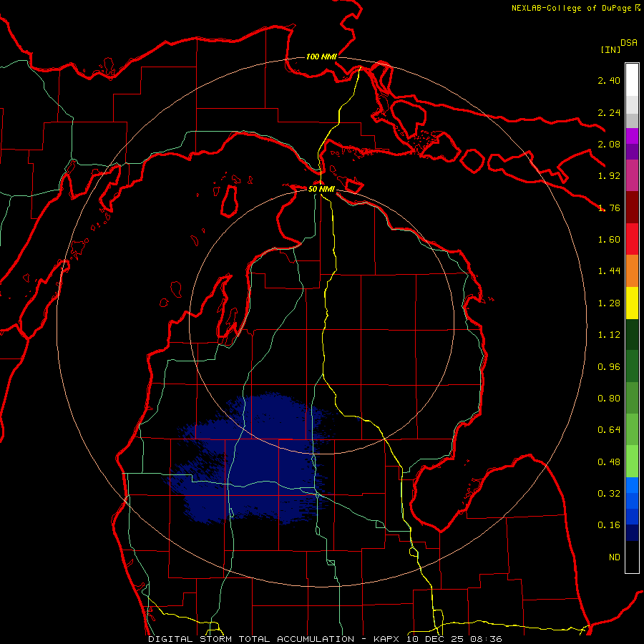The height and width of the screenshot is (644, 644).
Task: Select the 0.48 legend value
Action: click(609, 462)
